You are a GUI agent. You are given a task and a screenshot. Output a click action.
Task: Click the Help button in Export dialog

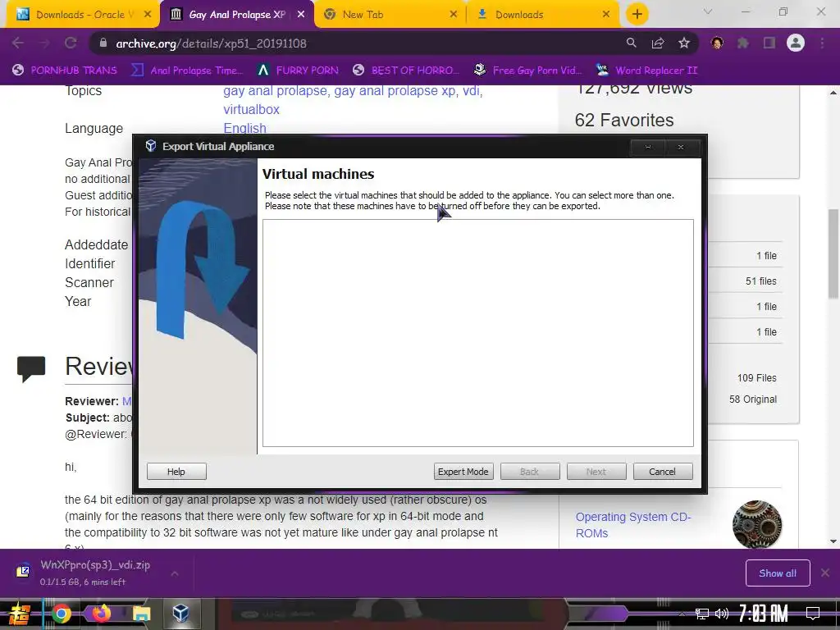(176, 472)
